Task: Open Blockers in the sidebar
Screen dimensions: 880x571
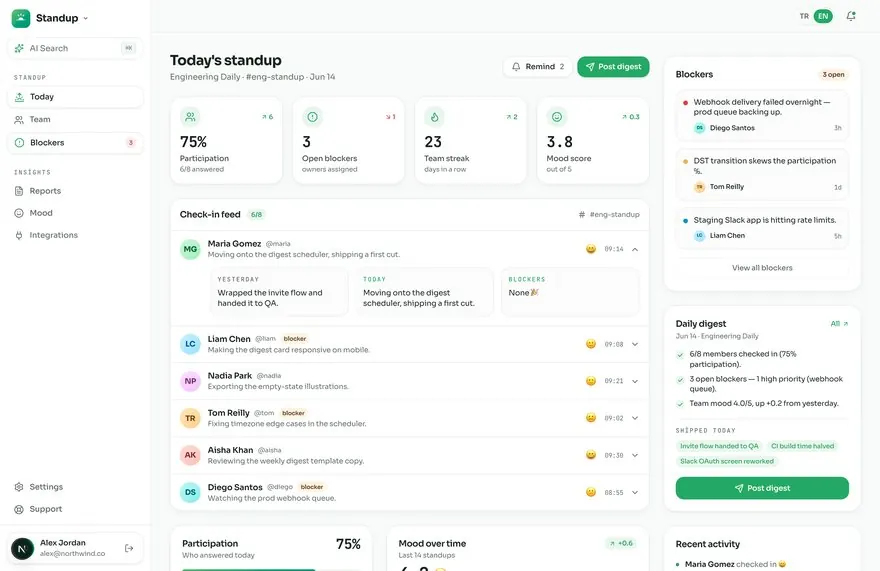Action: pos(75,143)
